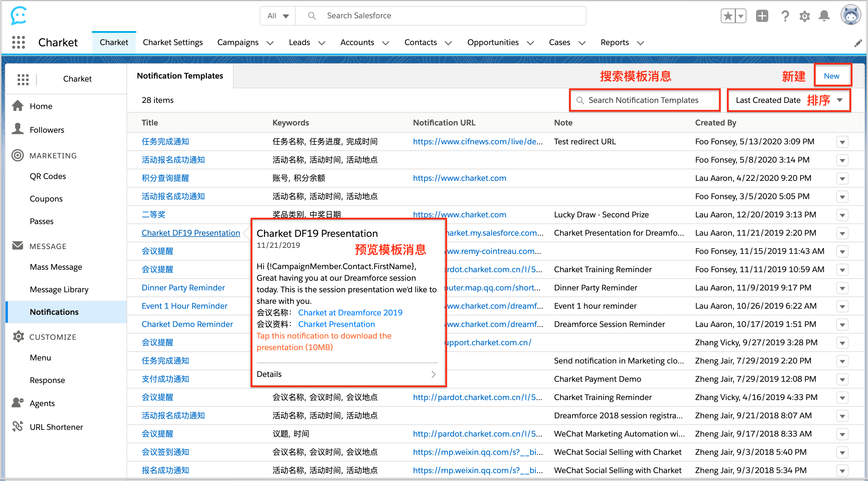Viewport: 868px width, 481px height.
Task: Open Details in the preview popup
Action: [x=346, y=374]
